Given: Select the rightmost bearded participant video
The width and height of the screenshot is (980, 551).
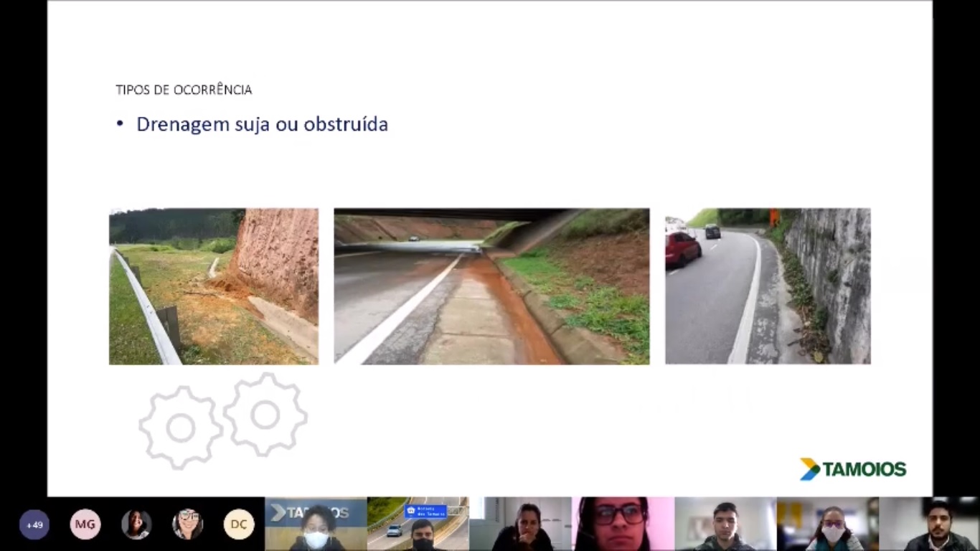Looking at the screenshot, I should (929, 524).
